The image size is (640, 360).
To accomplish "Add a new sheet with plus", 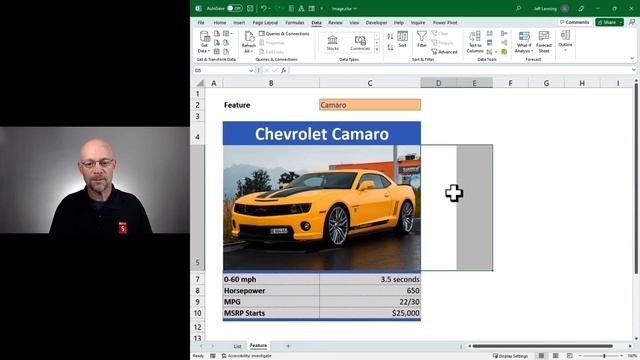I will click(x=288, y=346).
